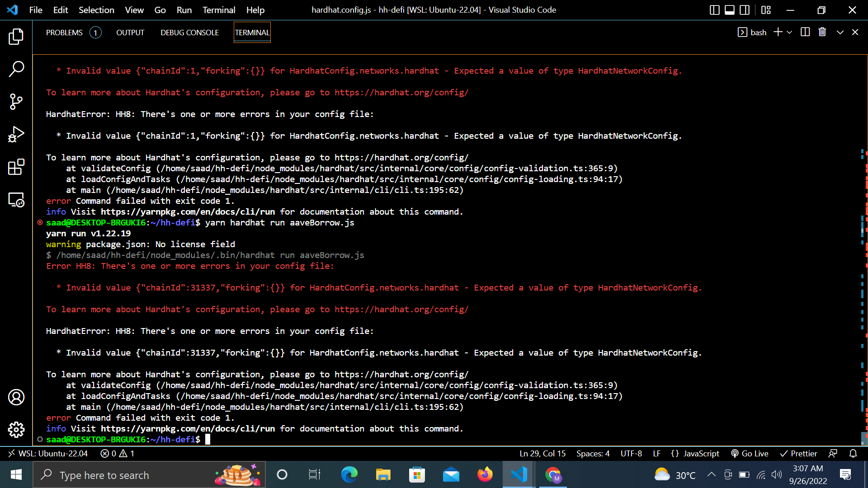Click last yarnpkg docs link in terminal
Screen dimensions: 868x488
pyautogui.click(x=188, y=428)
